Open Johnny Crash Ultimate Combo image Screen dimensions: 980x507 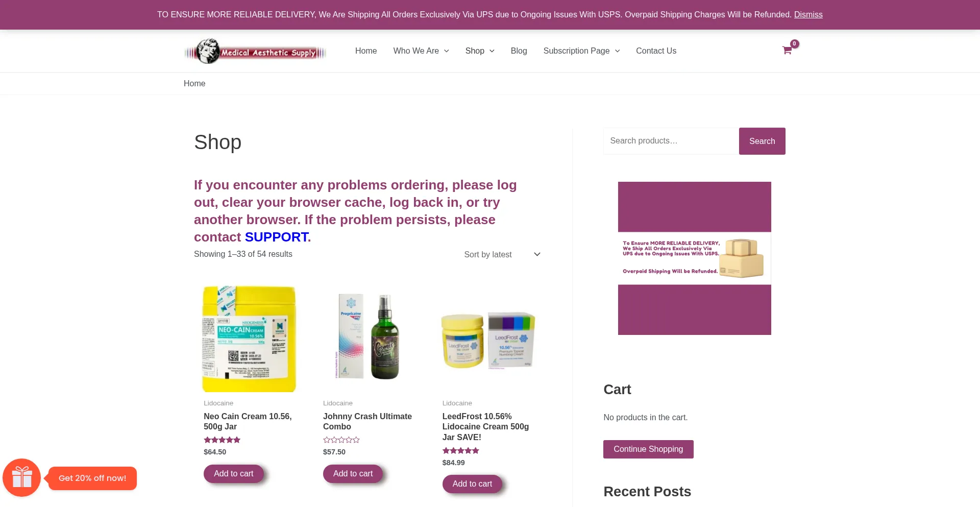point(369,339)
